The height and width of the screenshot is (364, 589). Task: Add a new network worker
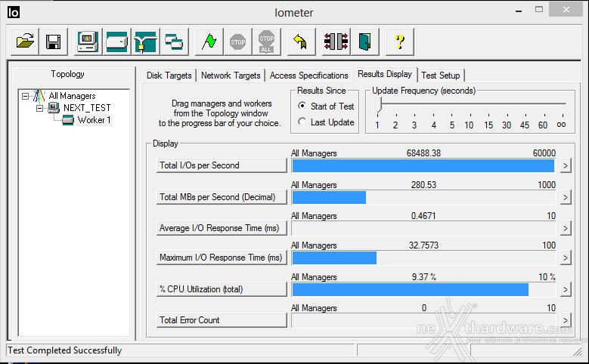tap(145, 42)
